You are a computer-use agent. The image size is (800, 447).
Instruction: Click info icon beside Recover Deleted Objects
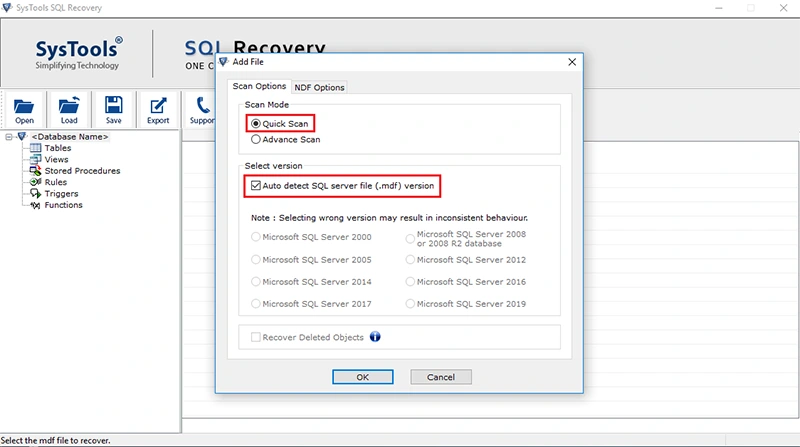pos(375,337)
